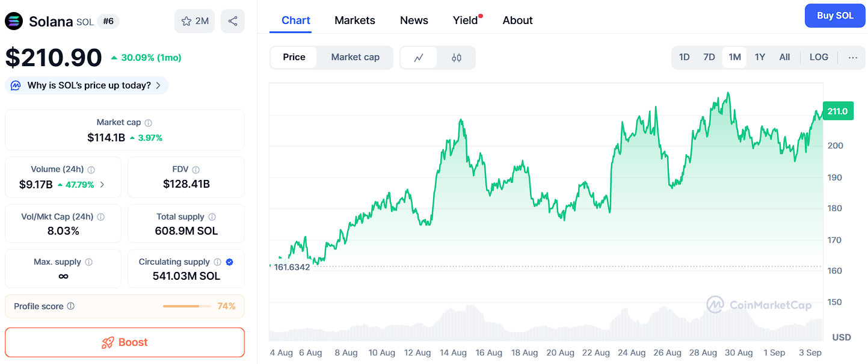Click the Boost button
This screenshot has height=364, width=868.
(125, 342)
